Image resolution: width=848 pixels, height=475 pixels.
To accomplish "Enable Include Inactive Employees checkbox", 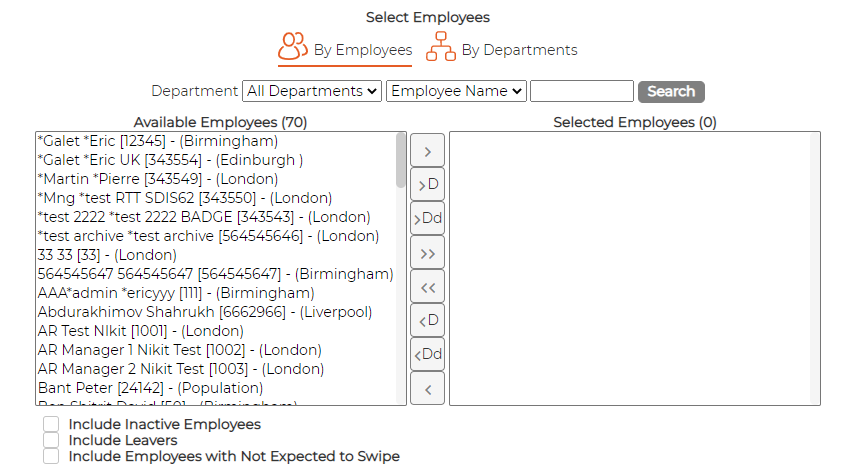I will click(x=51, y=424).
